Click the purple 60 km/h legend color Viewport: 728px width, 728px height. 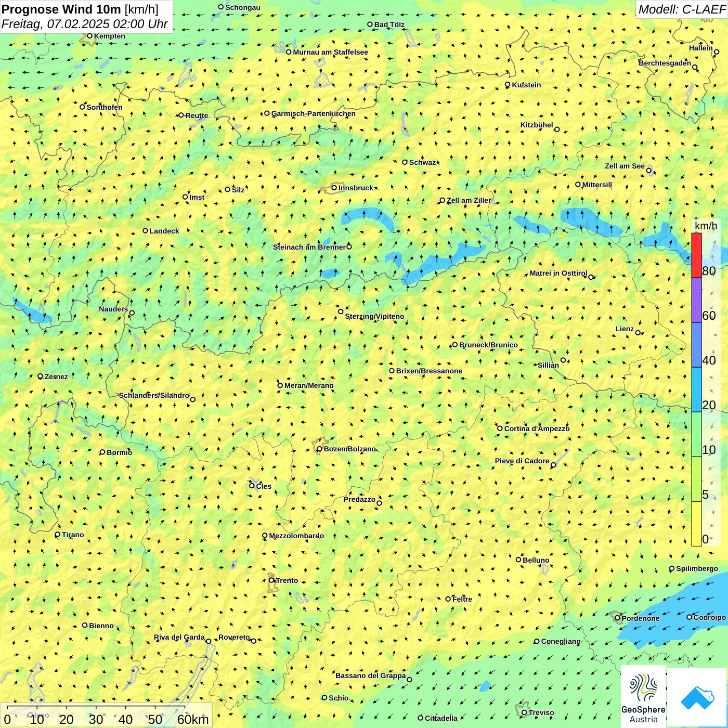point(696,300)
